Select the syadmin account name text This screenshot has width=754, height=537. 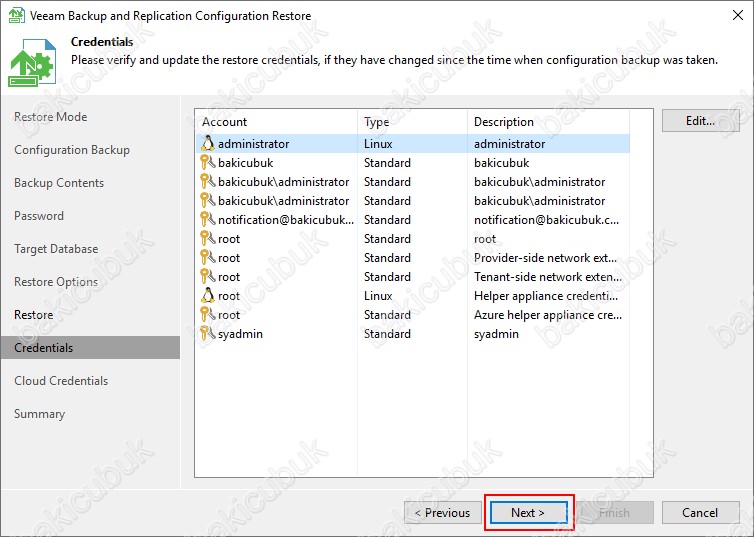click(x=240, y=334)
